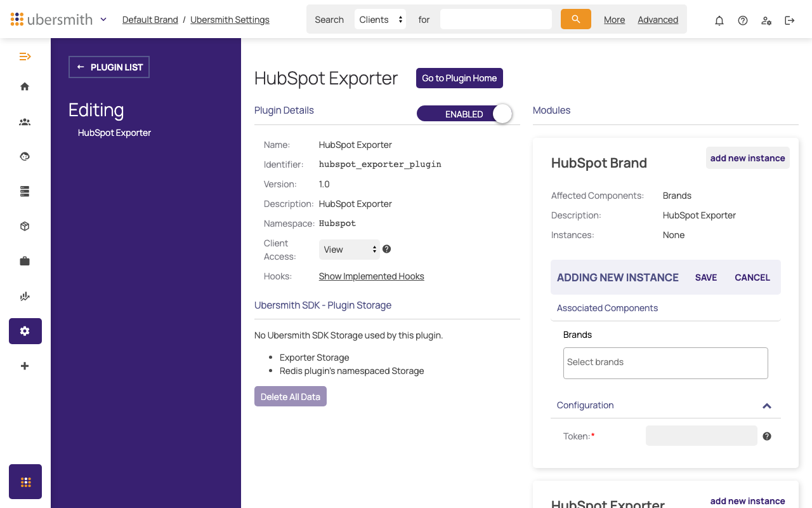Show Implemented Hooks link
812x508 pixels.
371,276
